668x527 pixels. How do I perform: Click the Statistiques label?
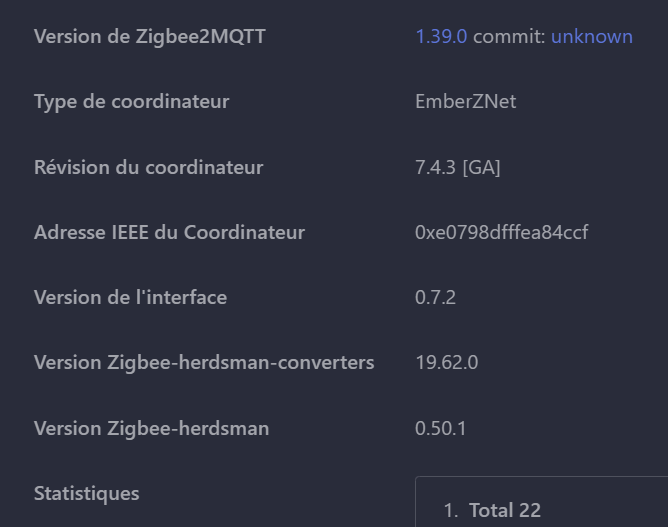coord(86,493)
